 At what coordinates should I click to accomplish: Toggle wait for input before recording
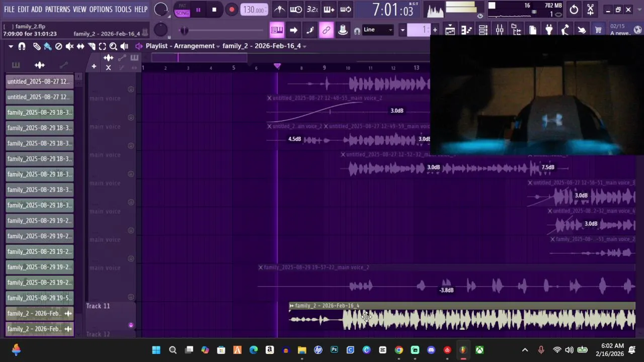296,10
